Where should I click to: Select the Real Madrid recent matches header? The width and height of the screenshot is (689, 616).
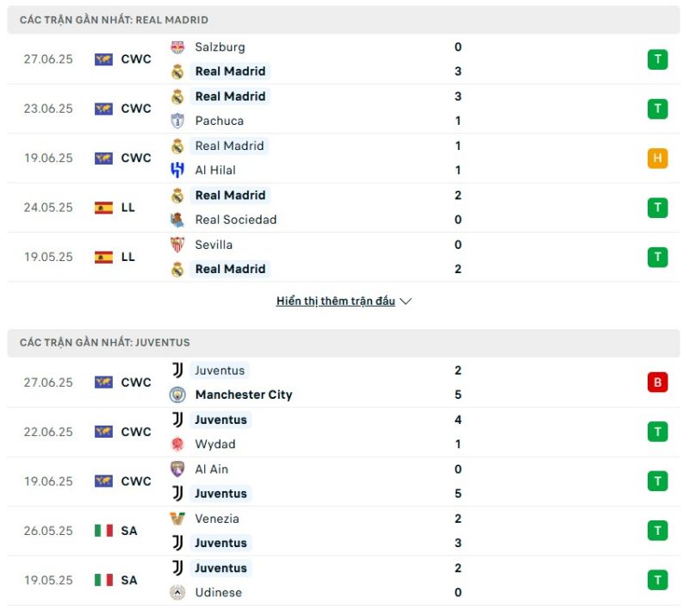[x=344, y=20]
